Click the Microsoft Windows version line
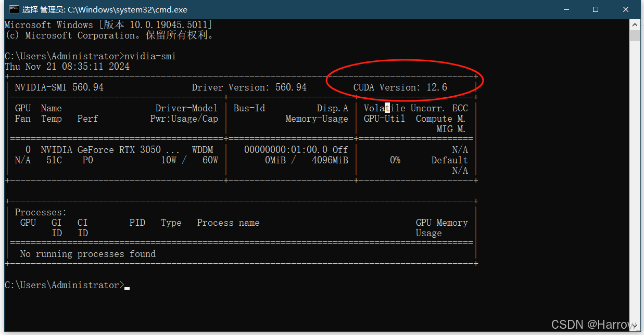The height and width of the screenshot is (335, 644). click(109, 25)
